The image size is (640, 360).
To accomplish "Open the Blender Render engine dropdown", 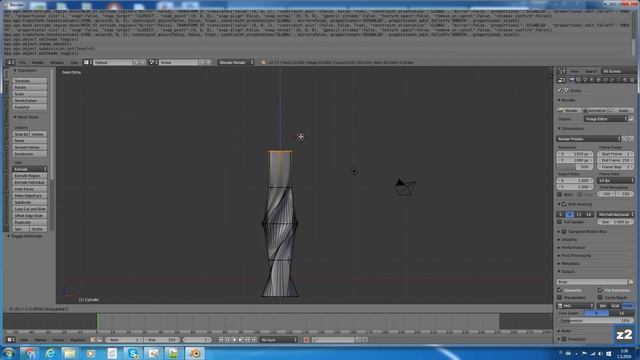I will click(236, 62).
